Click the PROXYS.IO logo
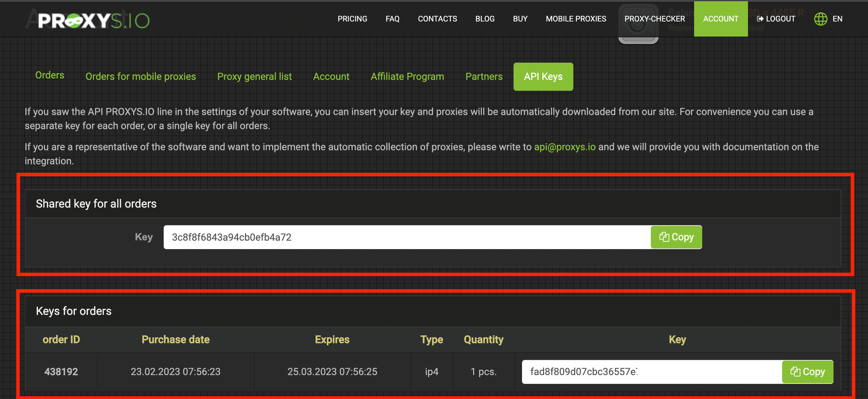This screenshot has width=868, height=399. [94, 20]
